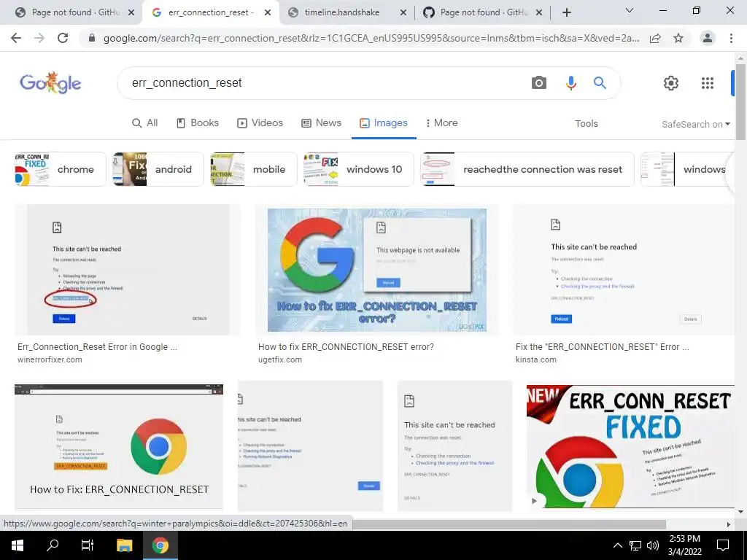Screen dimensions: 747x560
Task: Open How to fix ERR_CONNECTION_RESET error link
Action: [x=346, y=346]
